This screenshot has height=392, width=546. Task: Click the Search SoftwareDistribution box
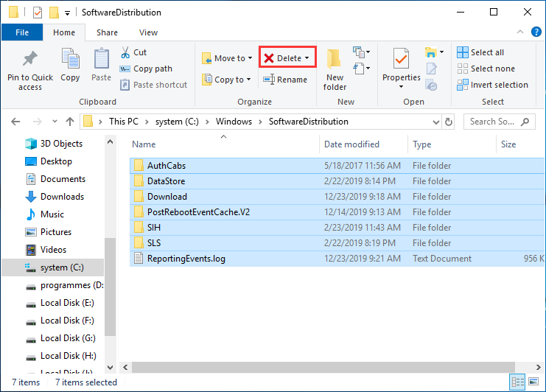pyautogui.click(x=500, y=122)
